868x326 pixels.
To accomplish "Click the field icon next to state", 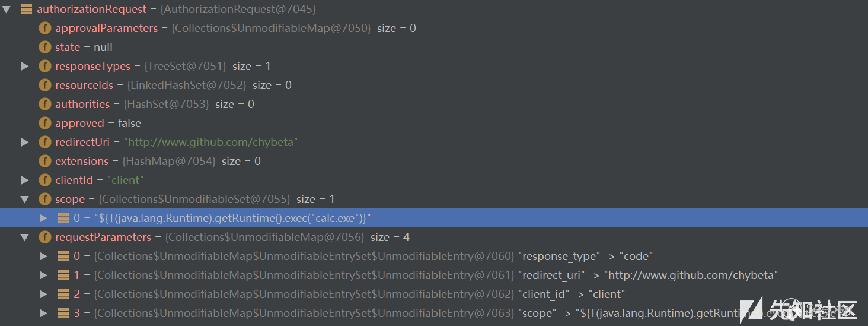I will click(x=44, y=47).
